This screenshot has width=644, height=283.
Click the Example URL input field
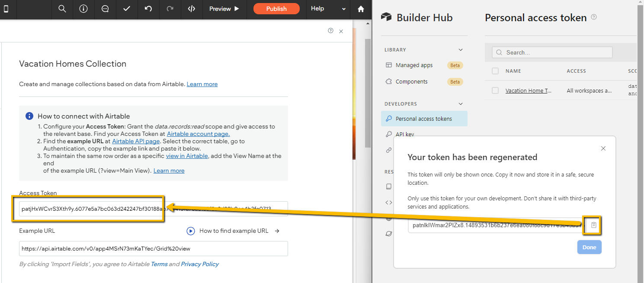[x=153, y=248]
